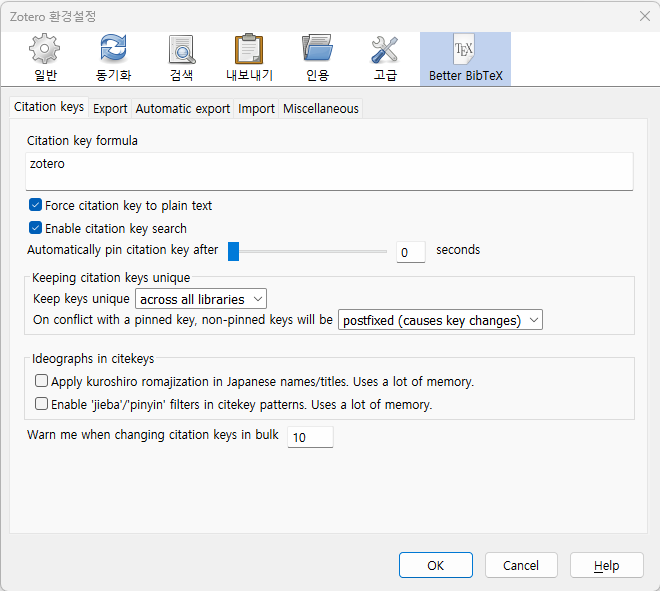Click 'Automatically pin citation key after' label

click(x=122, y=250)
